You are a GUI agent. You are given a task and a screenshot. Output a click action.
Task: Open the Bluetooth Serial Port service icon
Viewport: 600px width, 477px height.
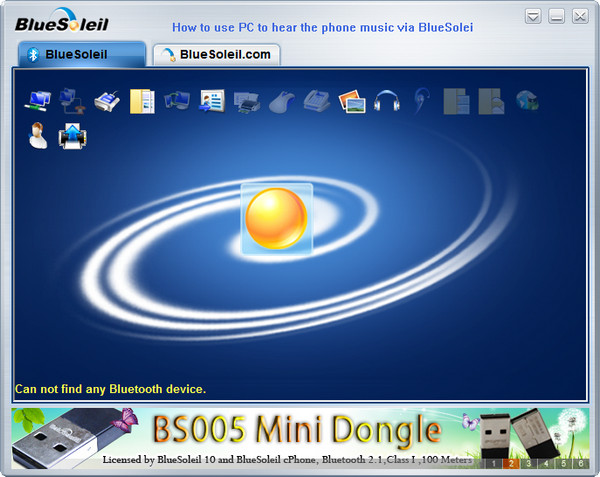click(107, 100)
